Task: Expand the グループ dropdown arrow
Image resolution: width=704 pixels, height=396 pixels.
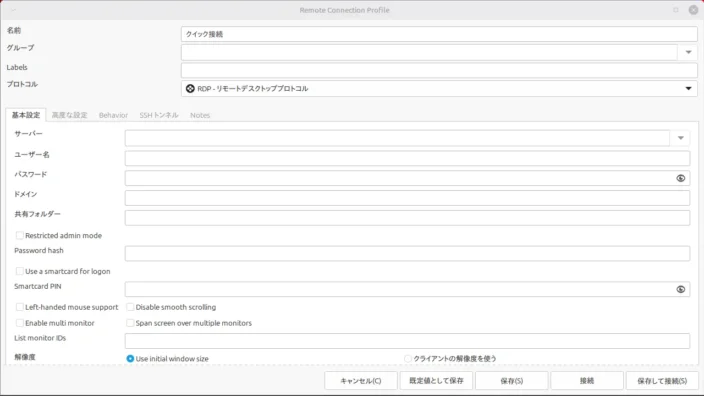Action: point(688,53)
